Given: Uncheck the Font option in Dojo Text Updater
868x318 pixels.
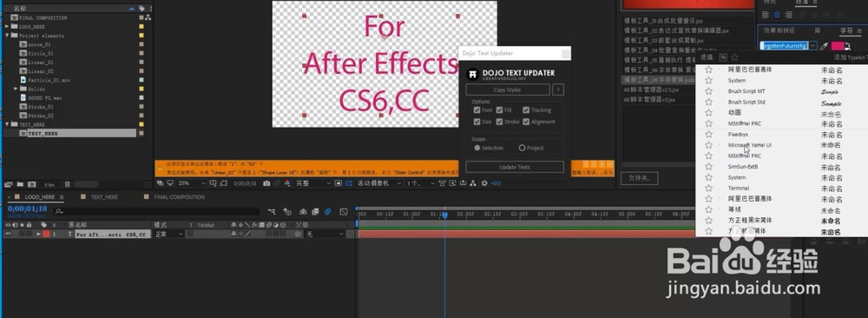Looking at the screenshot, I should point(477,110).
